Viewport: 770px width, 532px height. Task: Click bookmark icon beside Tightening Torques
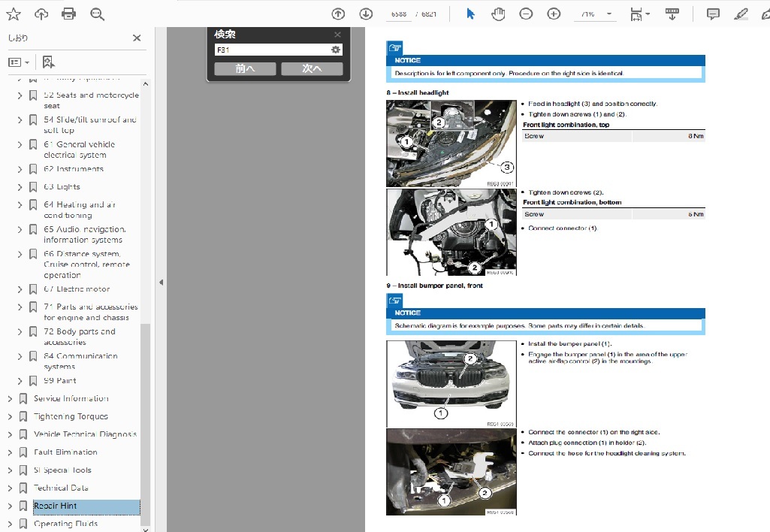click(x=23, y=416)
